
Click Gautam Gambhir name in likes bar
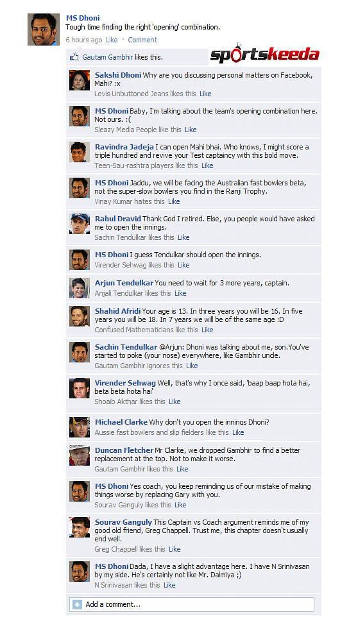(x=108, y=57)
